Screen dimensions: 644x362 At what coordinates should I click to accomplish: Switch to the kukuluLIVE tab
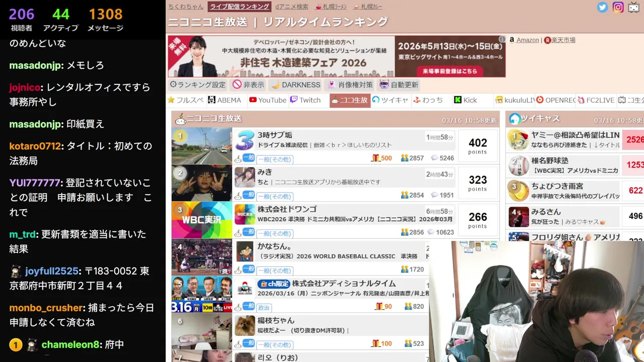pyautogui.click(x=515, y=100)
